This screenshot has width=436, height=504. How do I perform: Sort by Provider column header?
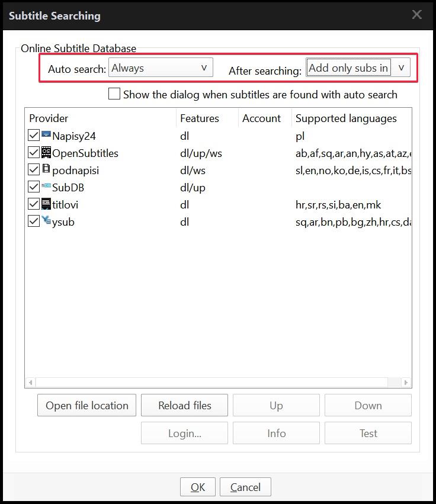[x=100, y=118]
